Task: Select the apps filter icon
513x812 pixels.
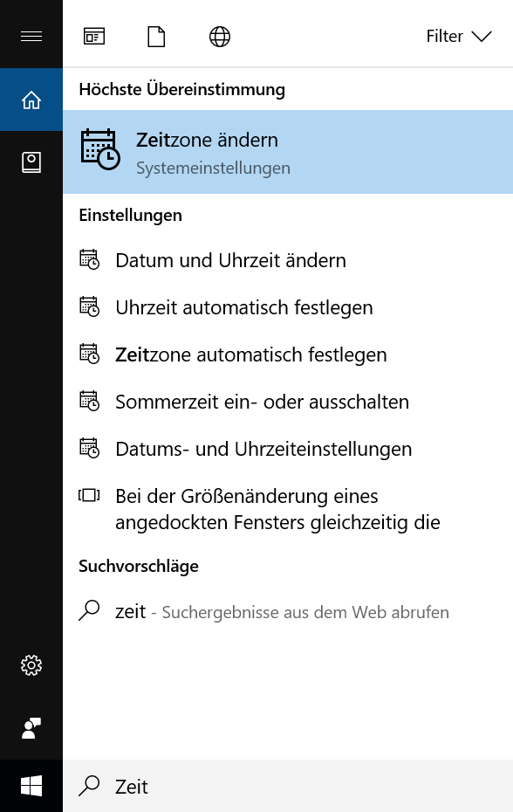Action: [x=94, y=36]
